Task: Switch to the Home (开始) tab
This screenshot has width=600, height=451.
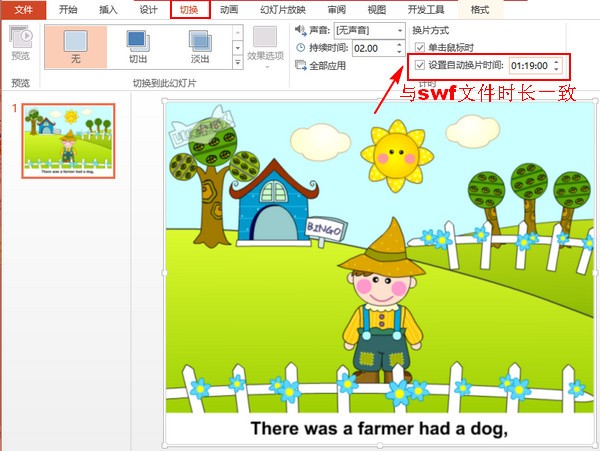Action: pos(68,10)
